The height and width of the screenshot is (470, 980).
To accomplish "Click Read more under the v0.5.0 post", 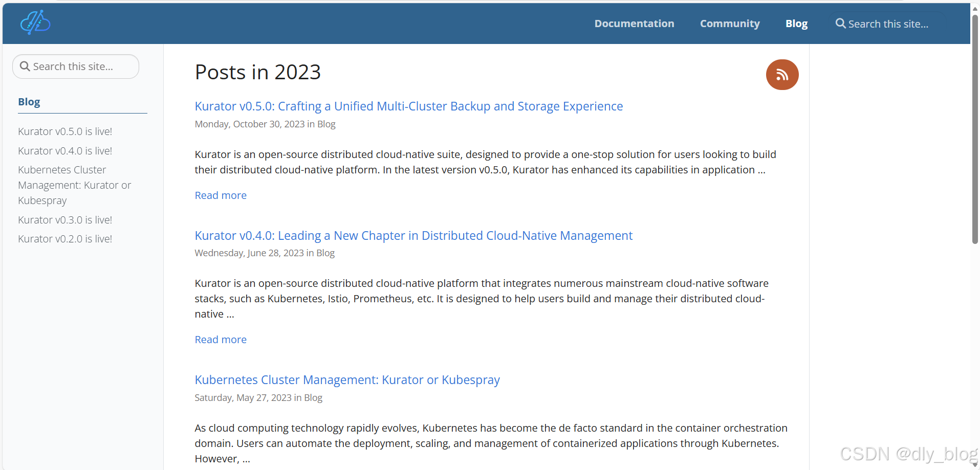I will point(221,195).
